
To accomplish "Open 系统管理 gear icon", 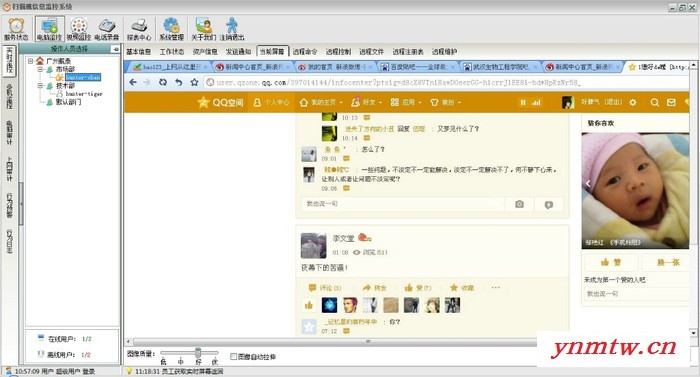I will click(171, 29).
